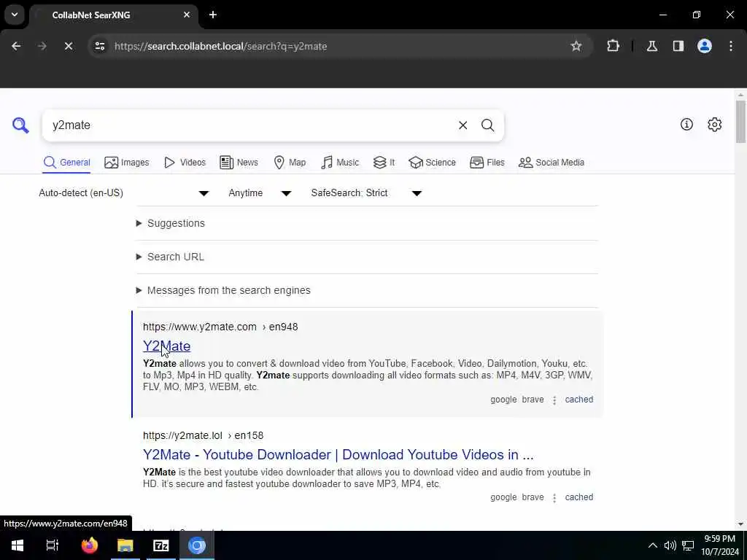Submit search with the magnifier button
Viewport: 747px width, 560px height.
tap(487, 125)
